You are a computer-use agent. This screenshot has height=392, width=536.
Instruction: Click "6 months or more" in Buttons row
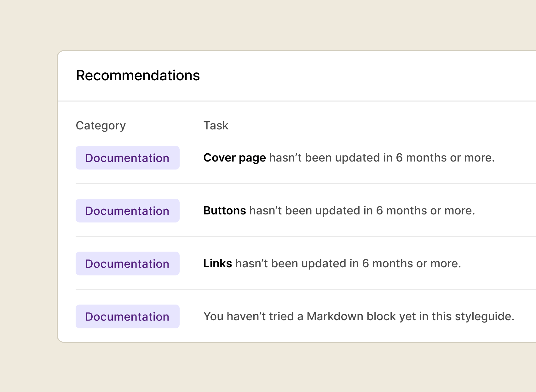click(x=425, y=211)
